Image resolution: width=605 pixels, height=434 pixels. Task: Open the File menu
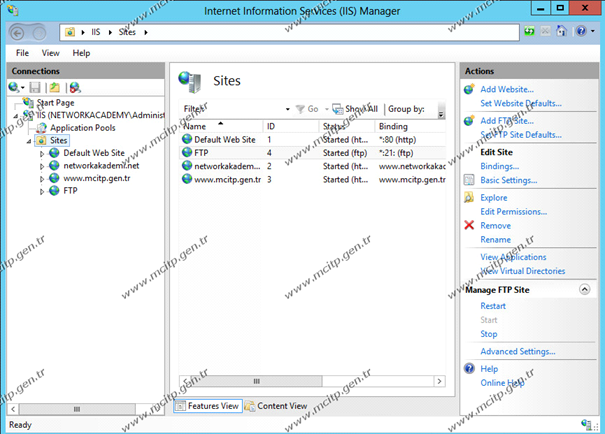22,53
